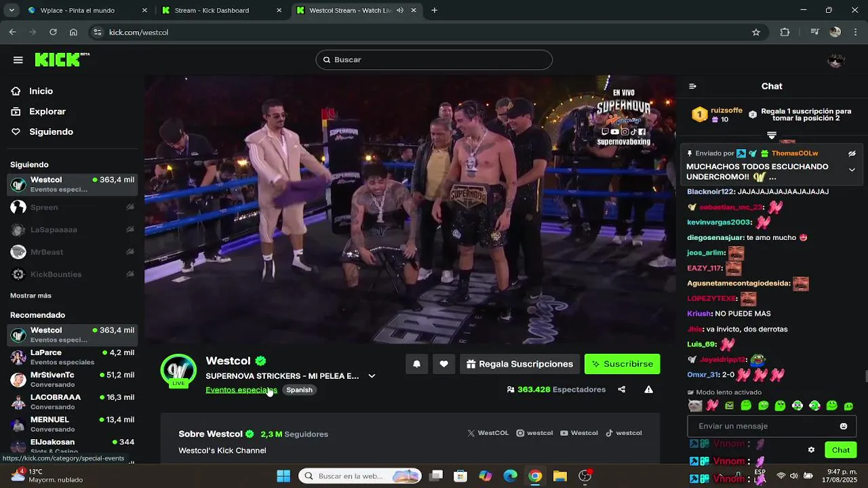Open MrBeast channel in Siguiendo list
Screen dimensions: 868x488
pyautogui.click(x=73, y=251)
